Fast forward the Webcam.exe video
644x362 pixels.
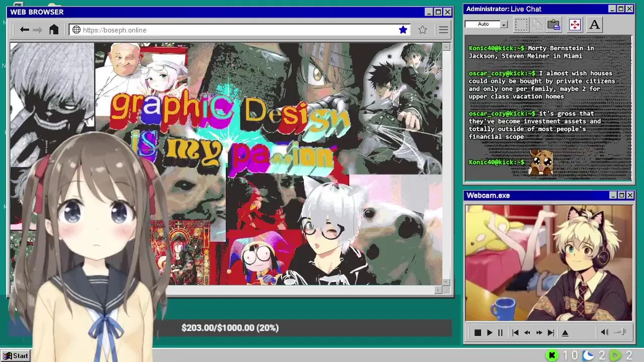pyautogui.click(x=539, y=333)
